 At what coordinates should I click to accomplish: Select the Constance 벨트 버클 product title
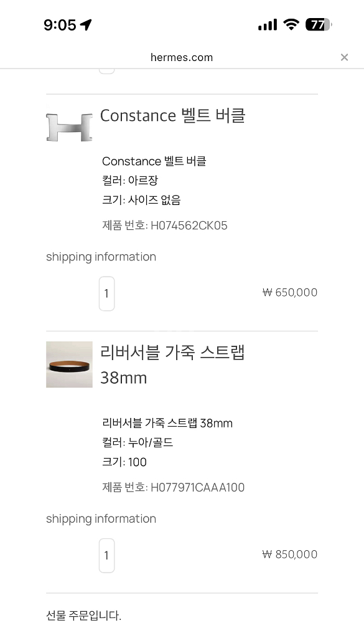point(172,115)
